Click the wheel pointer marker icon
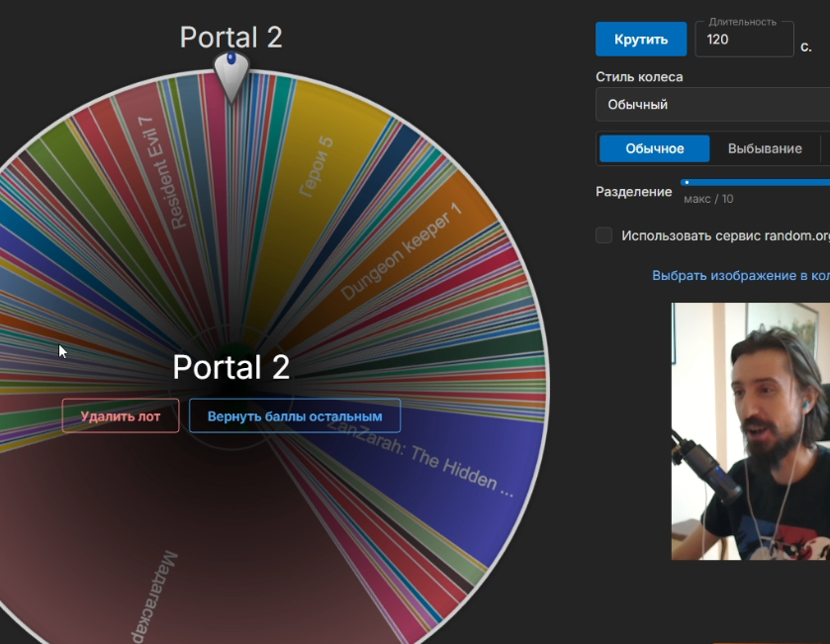This screenshot has height=644, width=830. coord(231,77)
